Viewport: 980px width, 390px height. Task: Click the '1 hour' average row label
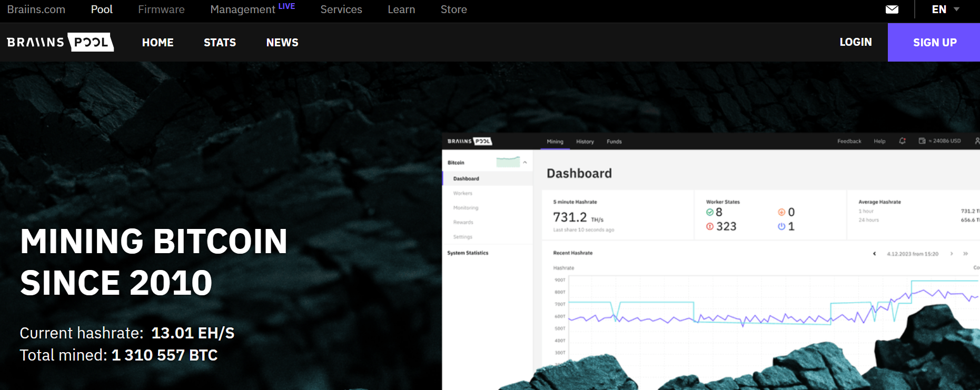(x=866, y=211)
